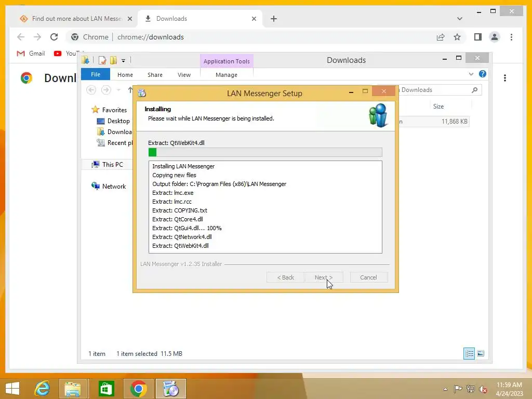The height and width of the screenshot is (399, 532).
Task: Bookmark the page with the star icon
Action: click(457, 37)
